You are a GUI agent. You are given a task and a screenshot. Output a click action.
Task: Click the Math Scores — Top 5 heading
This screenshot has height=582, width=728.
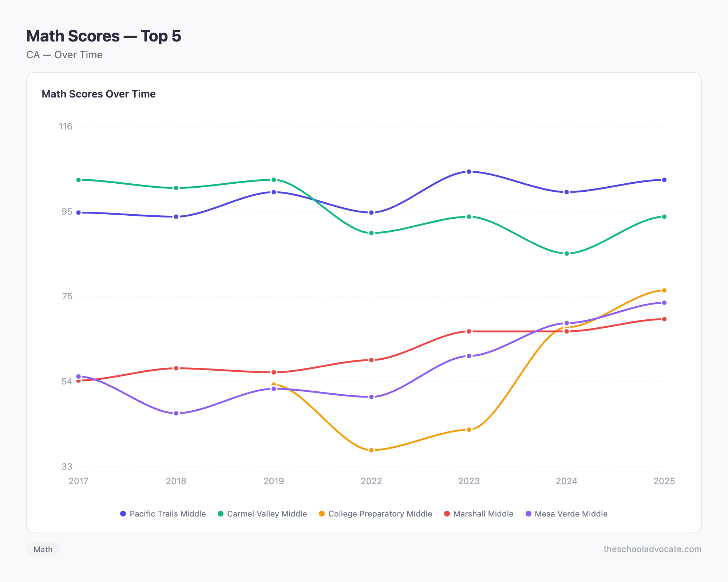(104, 36)
